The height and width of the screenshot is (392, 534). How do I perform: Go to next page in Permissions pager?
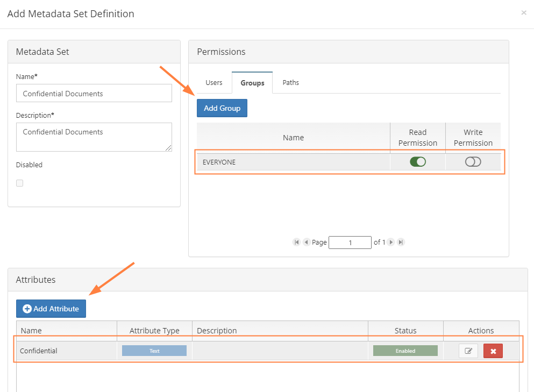click(391, 243)
